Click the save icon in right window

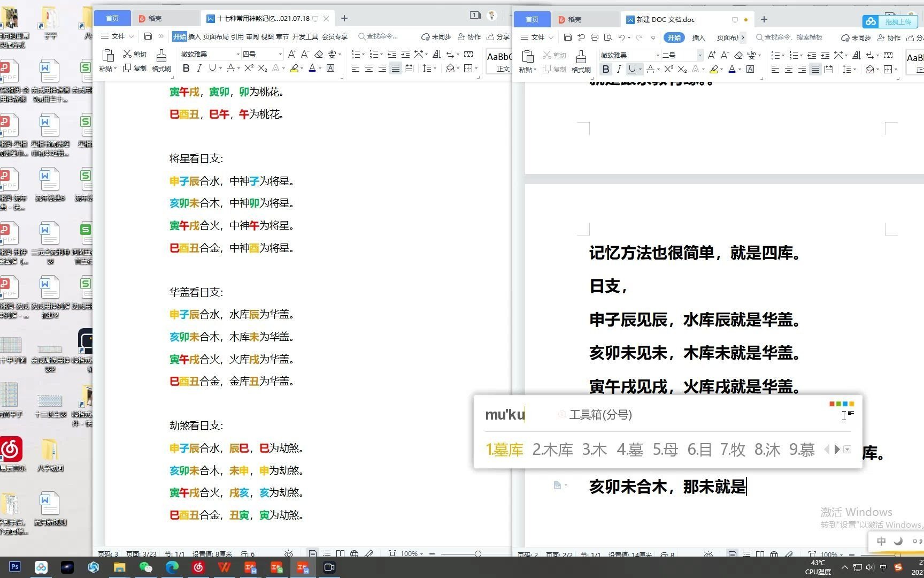[568, 37]
